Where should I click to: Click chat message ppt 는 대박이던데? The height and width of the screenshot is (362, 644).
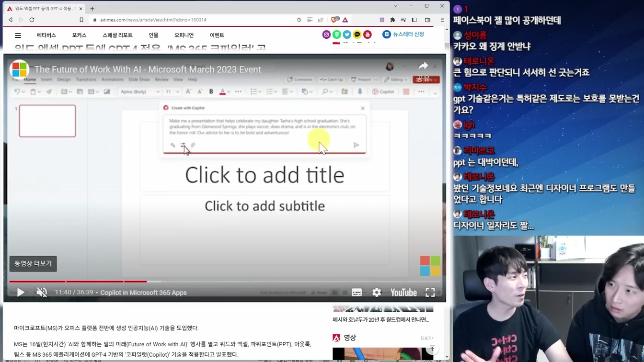click(x=486, y=162)
